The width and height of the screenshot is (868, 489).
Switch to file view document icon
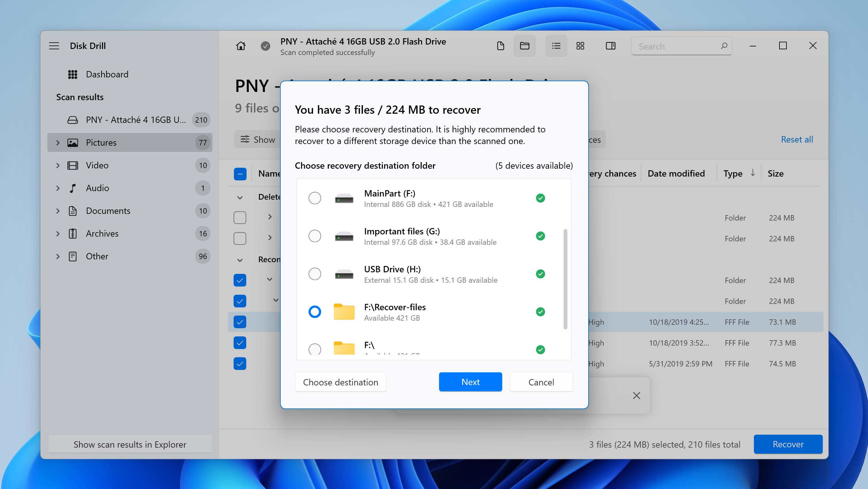pyautogui.click(x=500, y=46)
